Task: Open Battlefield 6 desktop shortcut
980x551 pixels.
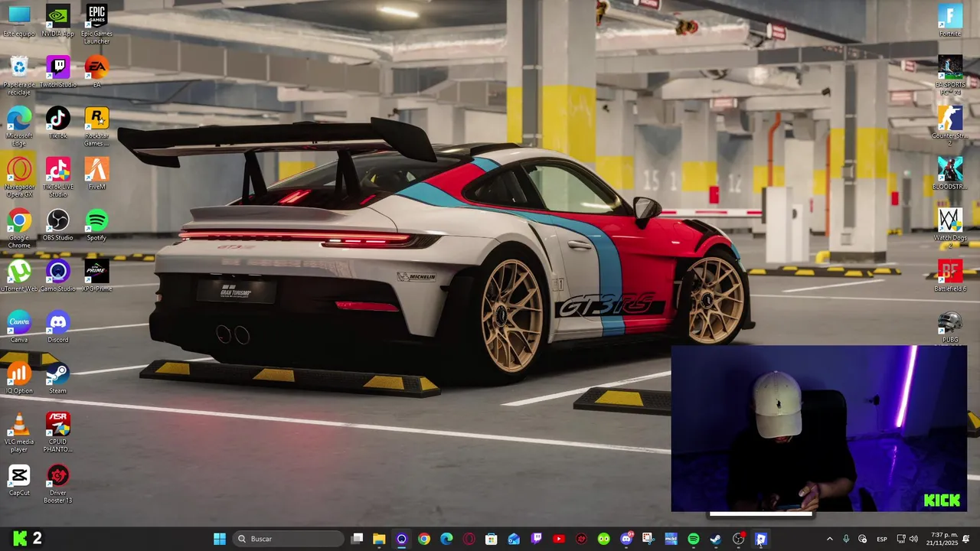Action: (950, 275)
